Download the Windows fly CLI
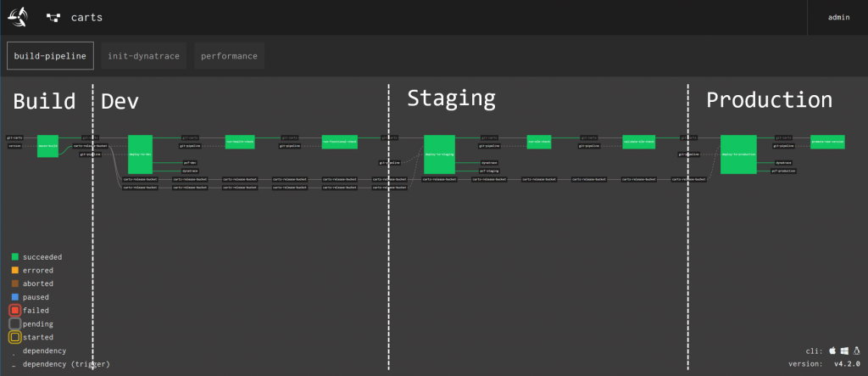The image size is (868, 376). [x=845, y=351]
